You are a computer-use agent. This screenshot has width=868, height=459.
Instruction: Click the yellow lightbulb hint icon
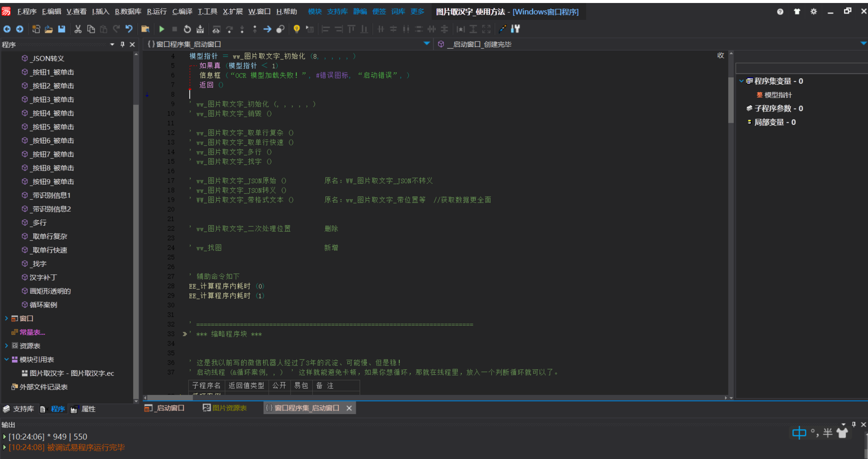[296, 29]
